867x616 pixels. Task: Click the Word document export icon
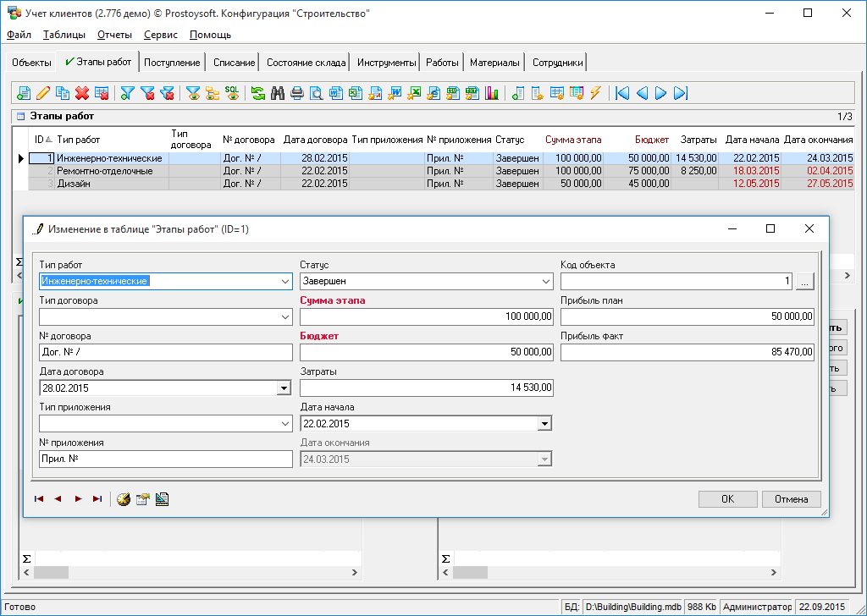[336, 93]
